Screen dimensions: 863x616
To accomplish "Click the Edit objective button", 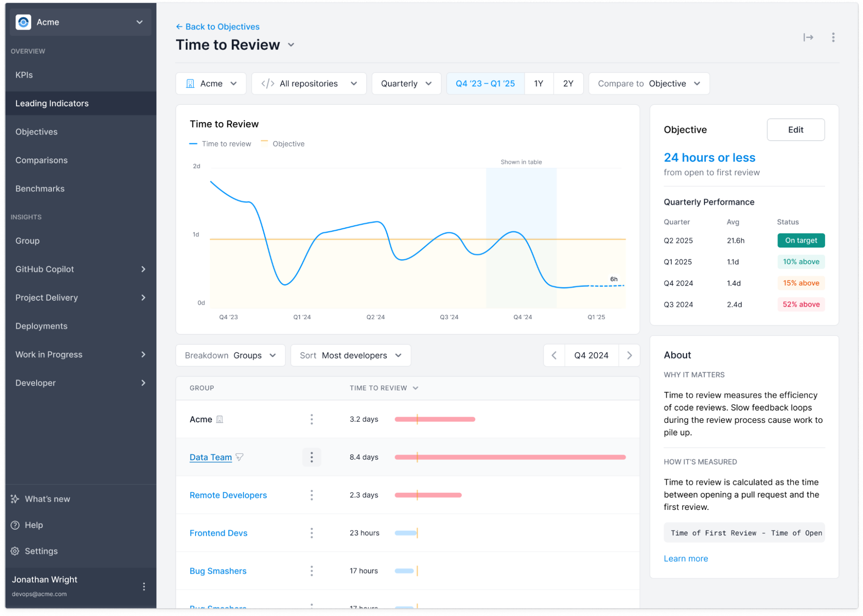I will click(795, 130).
